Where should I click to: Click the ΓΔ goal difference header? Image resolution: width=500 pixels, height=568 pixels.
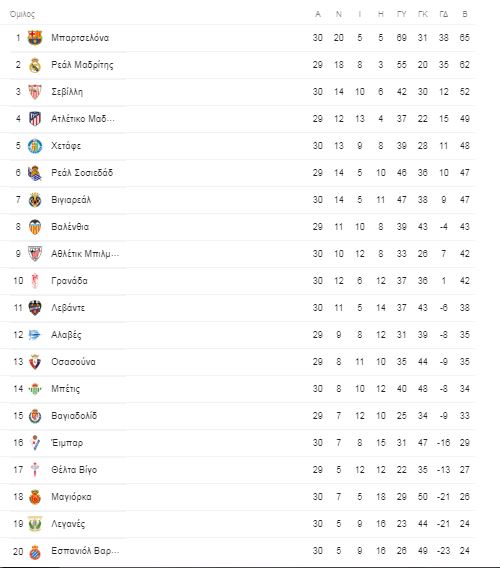(x=444, y=14)
